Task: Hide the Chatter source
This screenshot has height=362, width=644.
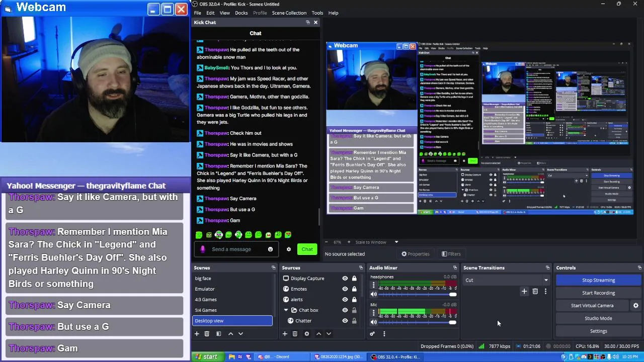Action: click(345, 321)
